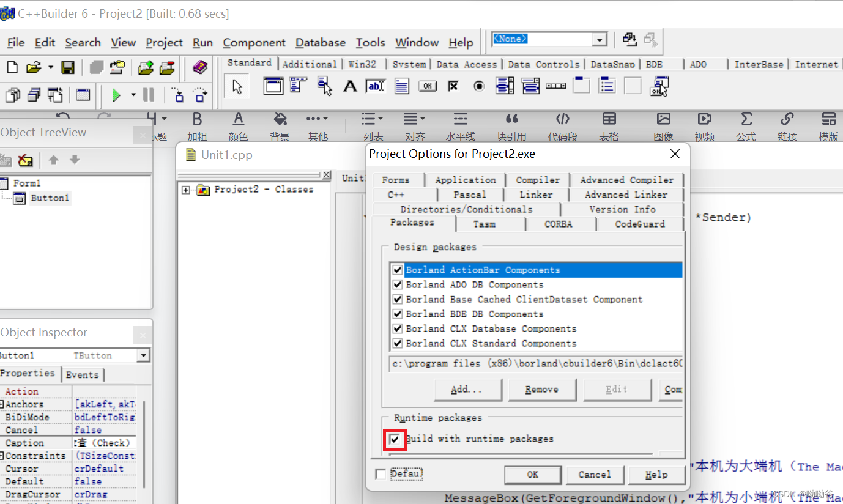Screen dimensions: 843x504
Task: Click the View Form icon
Action: 34,95
